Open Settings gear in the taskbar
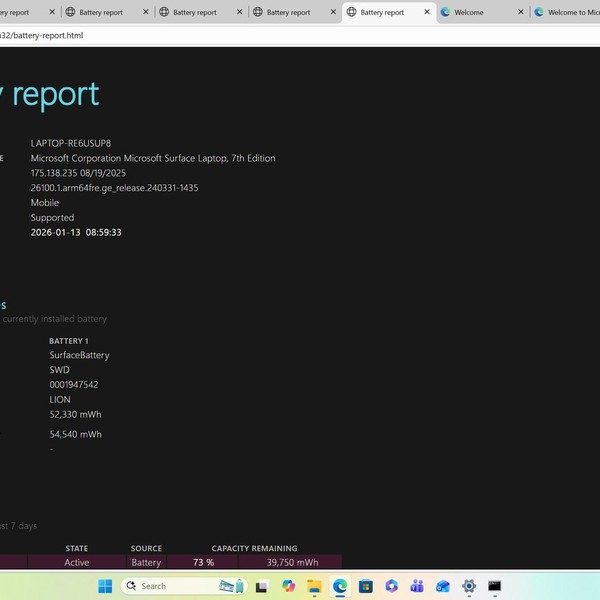The width and height of the screenshot is (600, 600). (x=468, y=586)
